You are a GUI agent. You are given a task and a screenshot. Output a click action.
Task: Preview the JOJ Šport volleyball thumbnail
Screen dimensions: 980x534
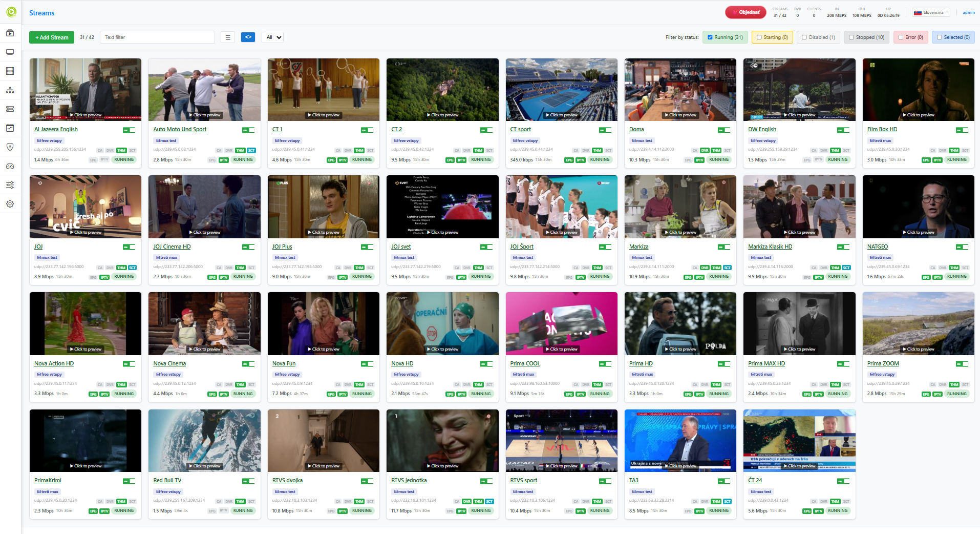pos(562,207)
